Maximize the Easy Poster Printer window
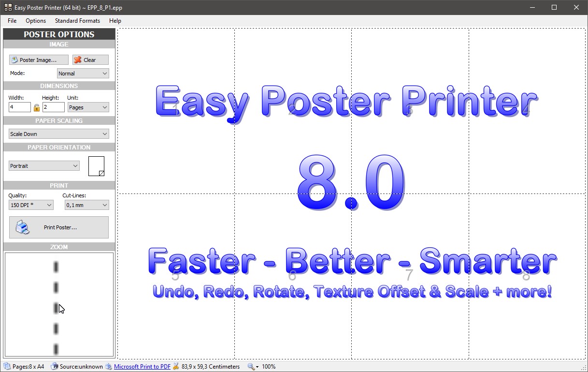Screen dimensions: 588x372 pyautogui.click(x=554, y=7)
